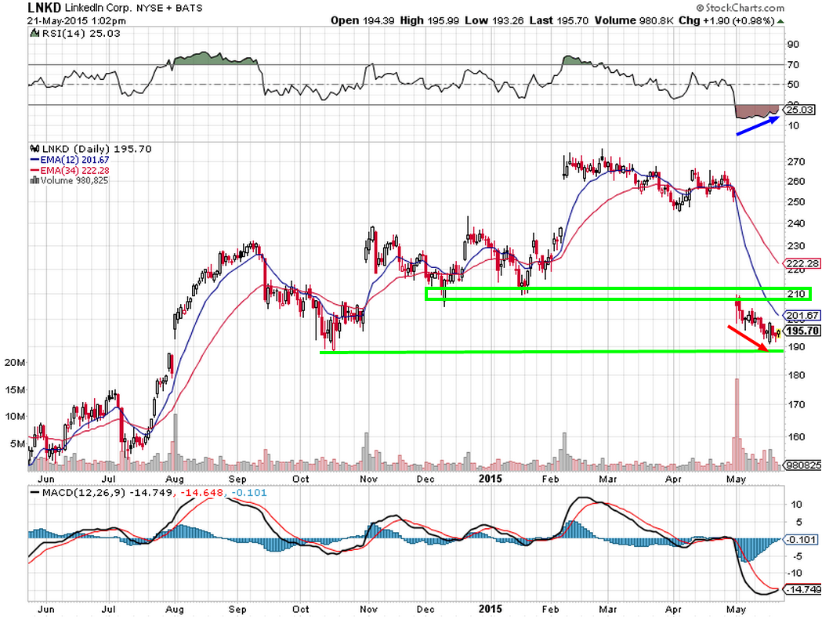
Task: Click the -5 level on the MACD axis
Action: coord(796,557)
